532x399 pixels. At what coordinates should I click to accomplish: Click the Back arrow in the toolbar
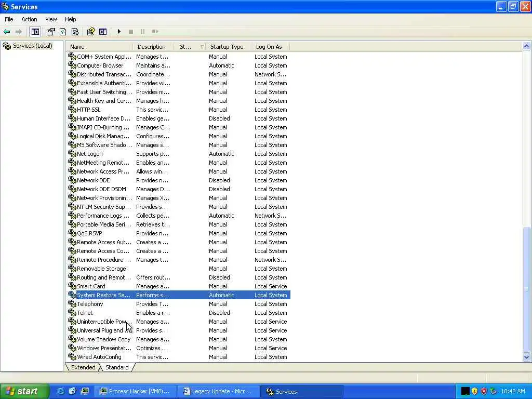point(7,32)
